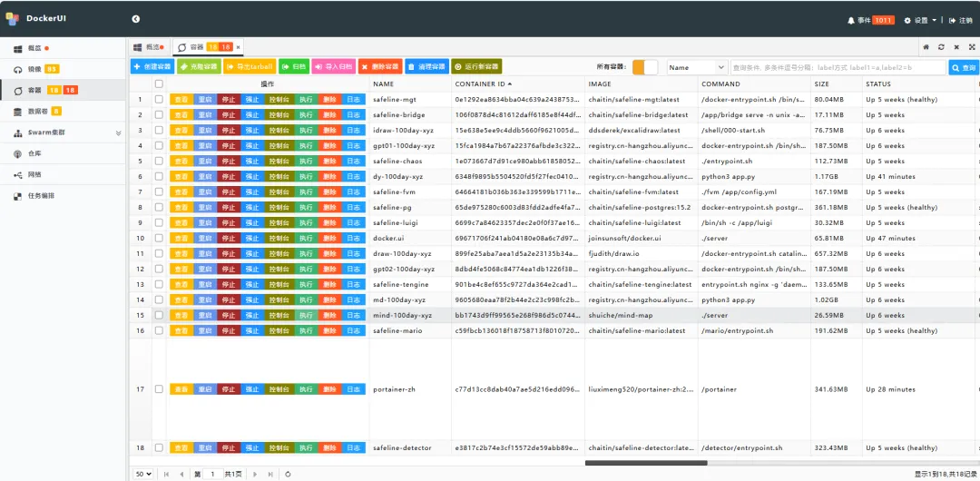The width and height of the screenshot is (980, 481).
Task: Click 删除 for draw-100day-xyz
Action: click(x=329, y=253)
